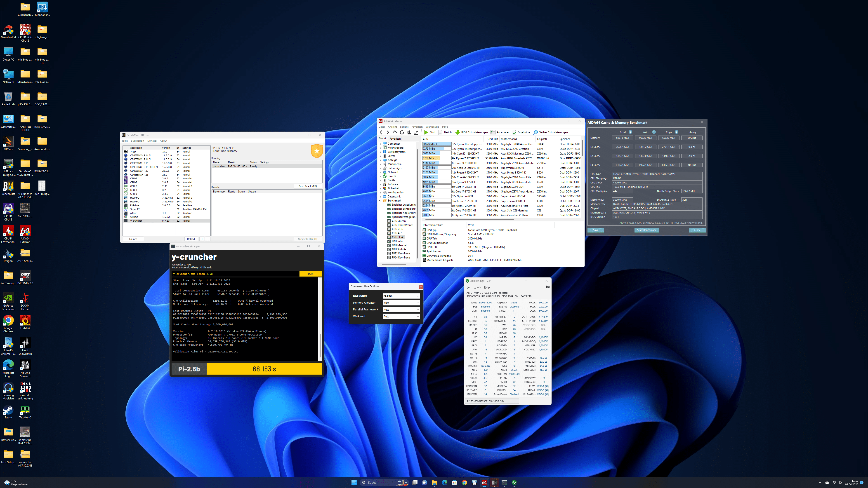Click the Parameter toolbar item in AIDA64
The height and width of the screenshot is (488, 868).
(x=500, y=132)
